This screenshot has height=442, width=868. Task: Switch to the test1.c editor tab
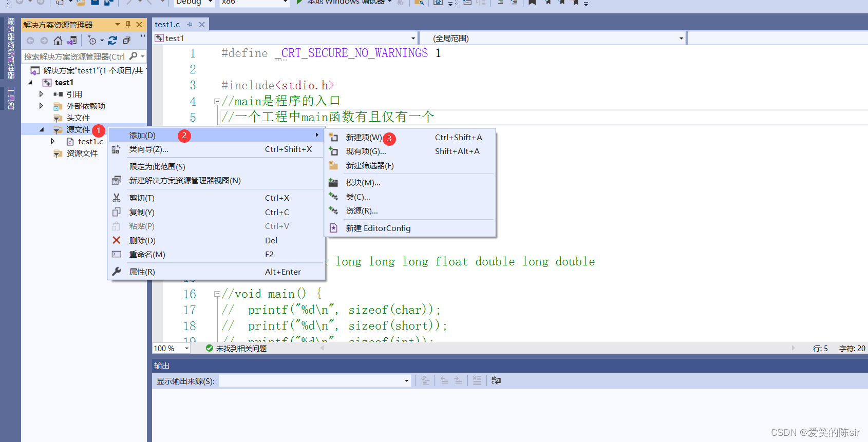(x=167, y=24)
